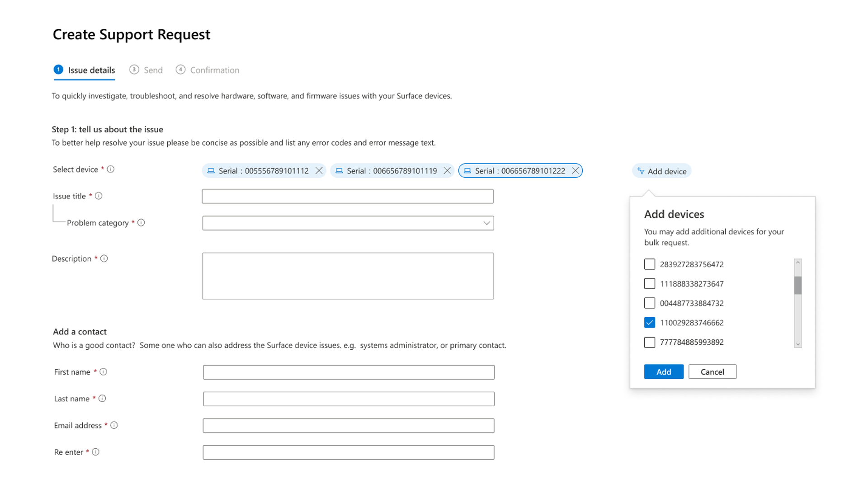Select chip text Serial : 005556789101112
Viewport: 868px width, 498px height.
[264, 171]
